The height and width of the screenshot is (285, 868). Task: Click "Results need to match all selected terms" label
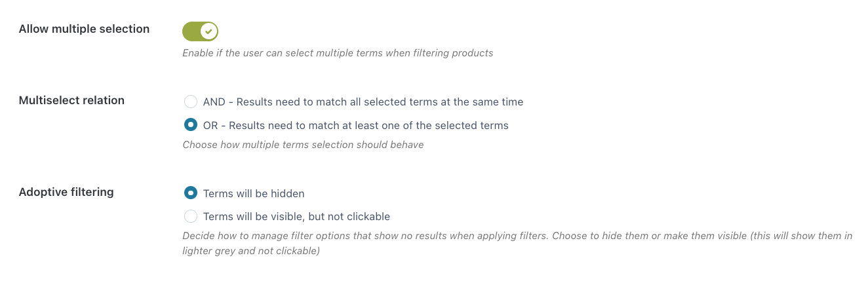379,102
